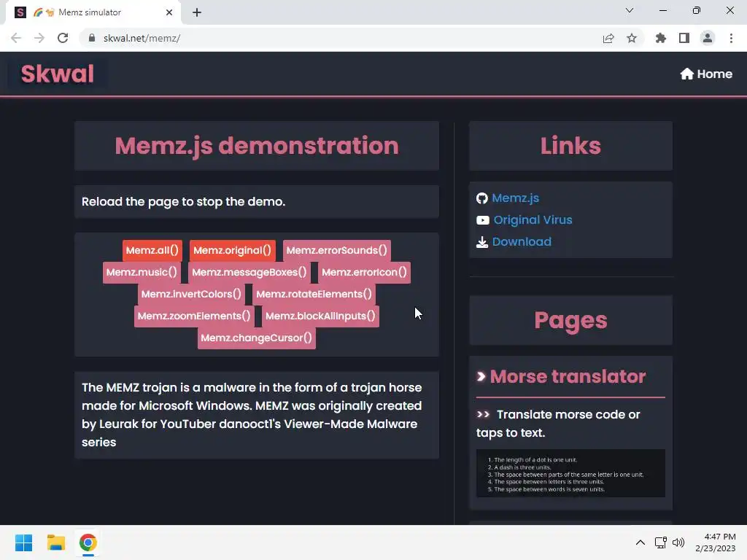This screenshot has height=560, width=747.
Task: Click the padlock site info icon
Action: pyautogui.click(x=92, y=38)
